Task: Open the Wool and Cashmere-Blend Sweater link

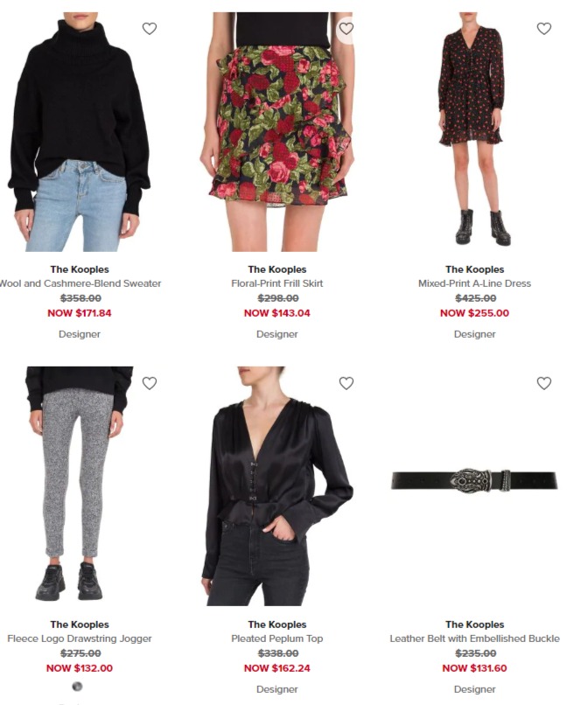Action: pos(80,283)
